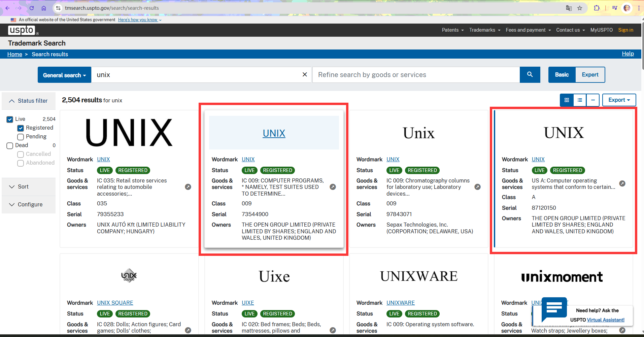Expand the Sort section
The image size is (644, 337).
(29, 187)
